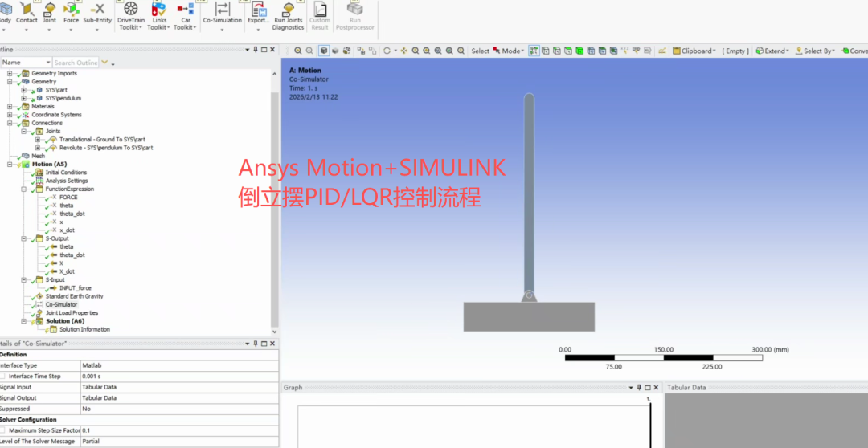Image resolution: width=868 pixels, height=448 pixels.
Task: Click the [ Empty ] clipboard label
Action: 735,51
